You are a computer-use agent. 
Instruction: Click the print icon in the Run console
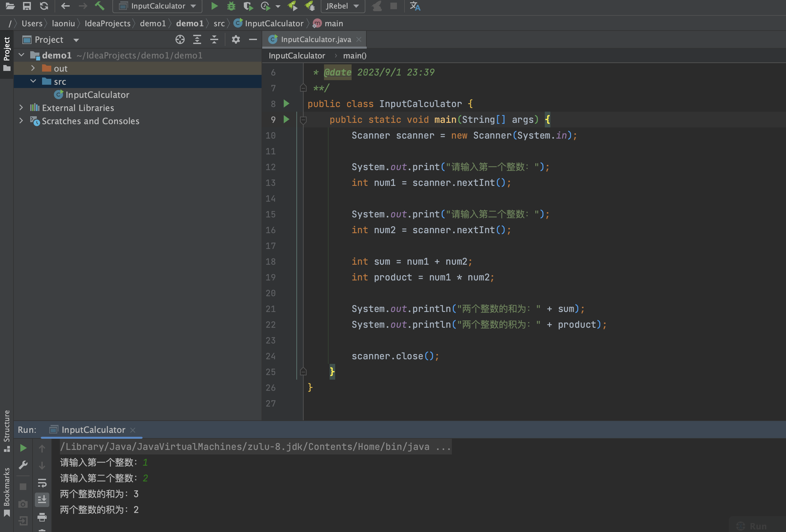42,517
